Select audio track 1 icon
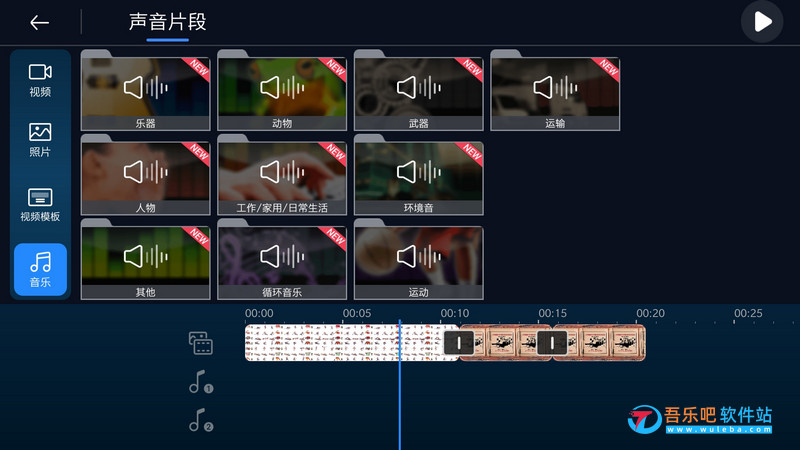The width and height of the screenshot is (800, 450). coord(201,382)
